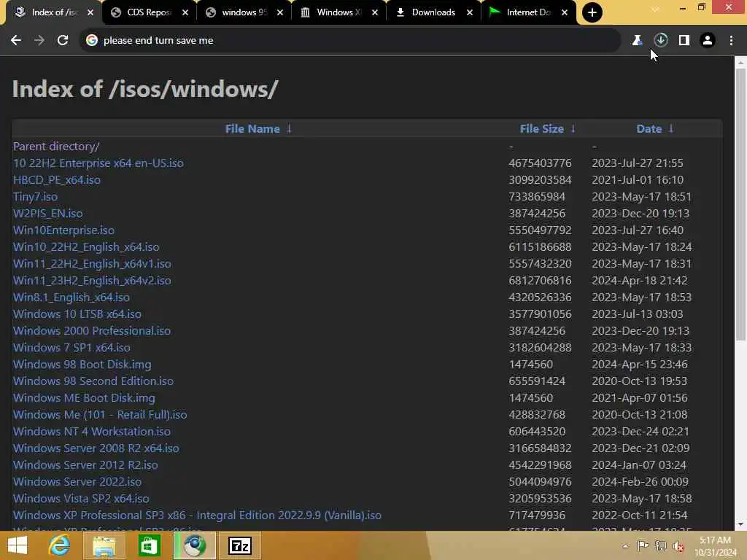Open the W2PIS_EN.iso link

[47, 214]
